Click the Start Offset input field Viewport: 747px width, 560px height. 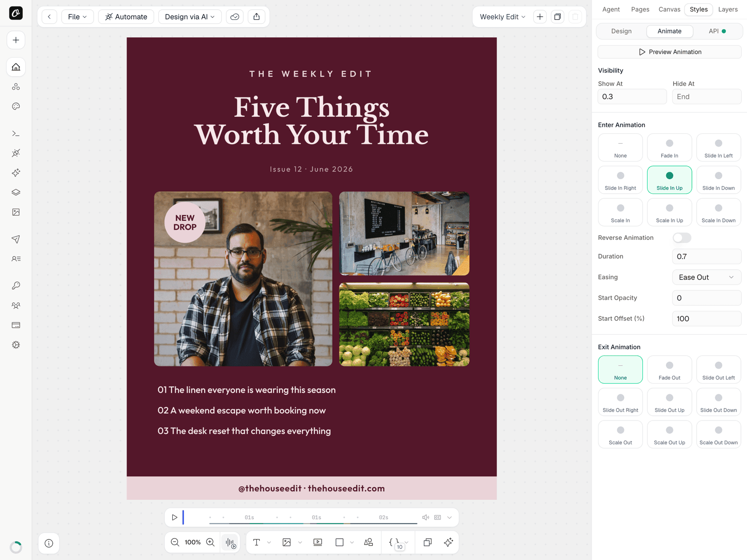click(x=707, y=319)
